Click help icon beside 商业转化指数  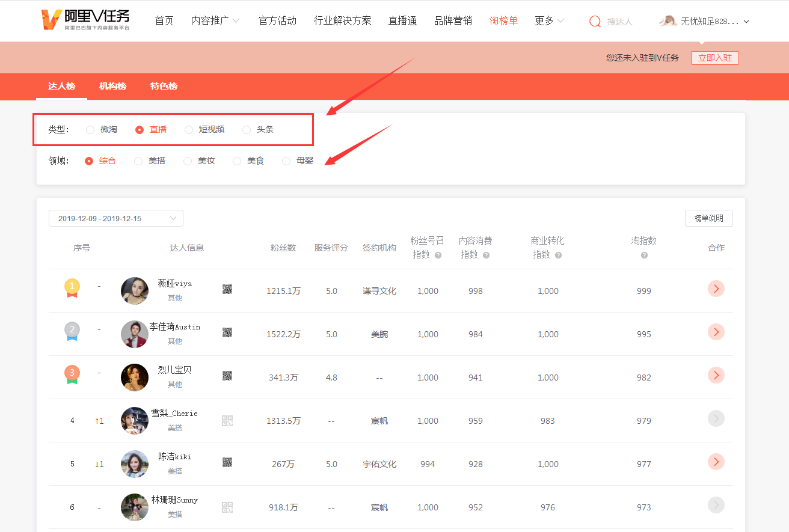point(558,255)
